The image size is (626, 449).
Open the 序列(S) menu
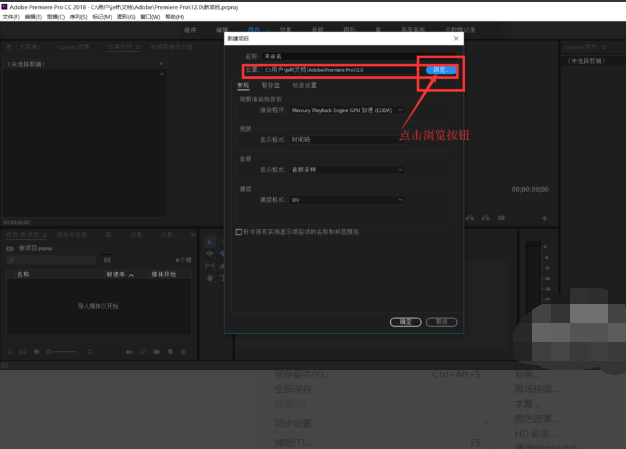[x=78, y=17]
